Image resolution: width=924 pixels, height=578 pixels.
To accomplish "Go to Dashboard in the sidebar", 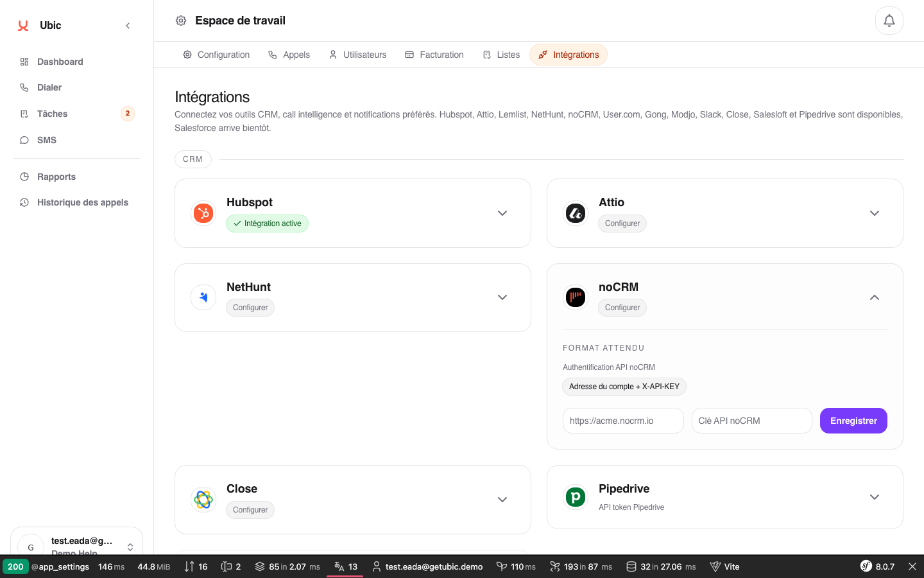I will 76,62.
